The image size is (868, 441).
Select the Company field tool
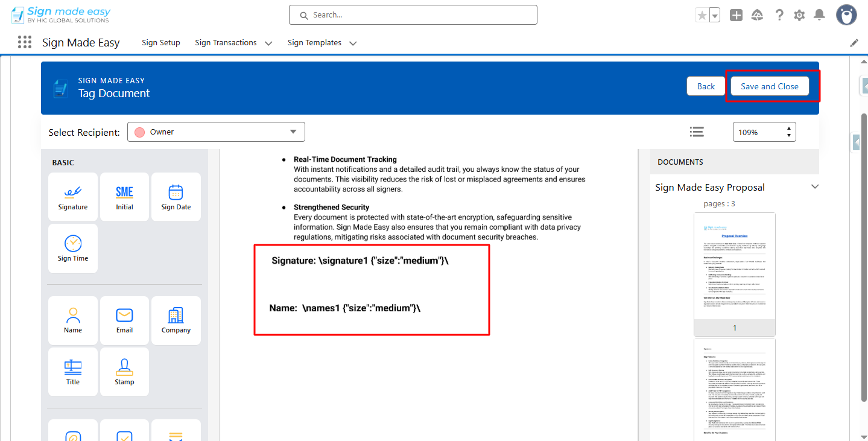pos(176,320)
